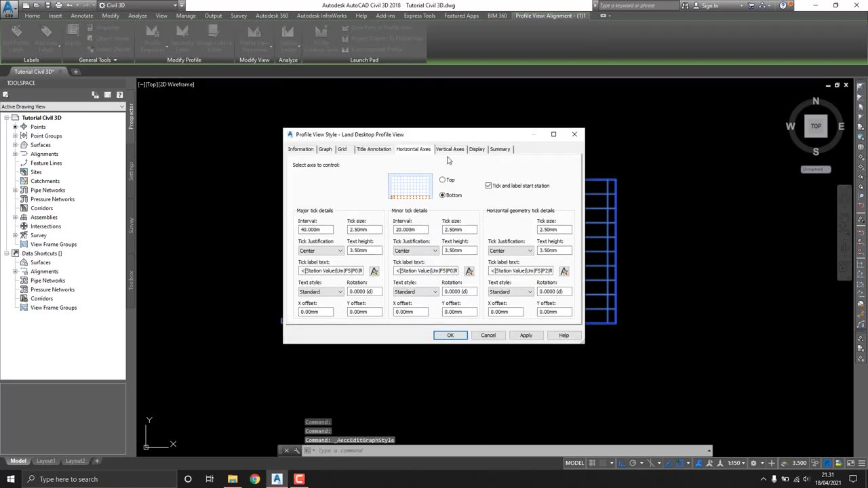This screenshot has height=488, width=868.
Task: Select the Graph tab
Action: coord(325,149)
